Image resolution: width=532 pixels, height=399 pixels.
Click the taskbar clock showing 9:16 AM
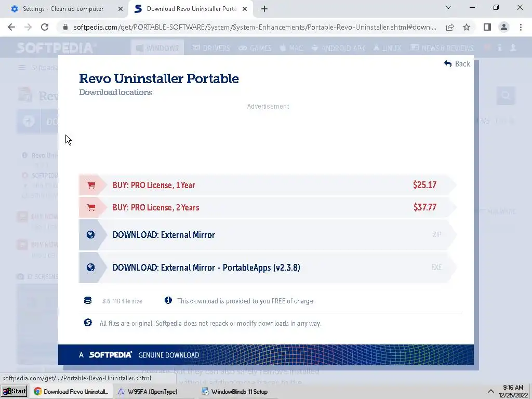pyautogui.click(x=513, y=391)
